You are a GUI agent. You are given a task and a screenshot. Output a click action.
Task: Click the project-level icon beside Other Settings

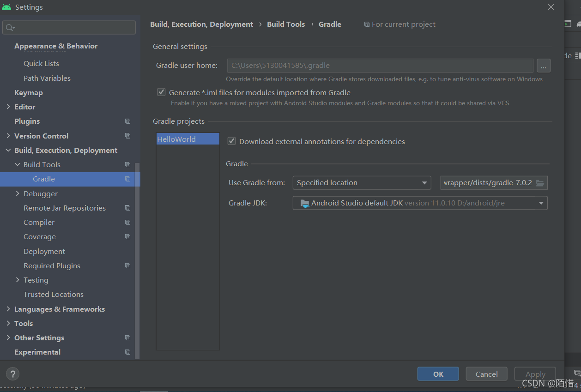[x=128, y=338]
